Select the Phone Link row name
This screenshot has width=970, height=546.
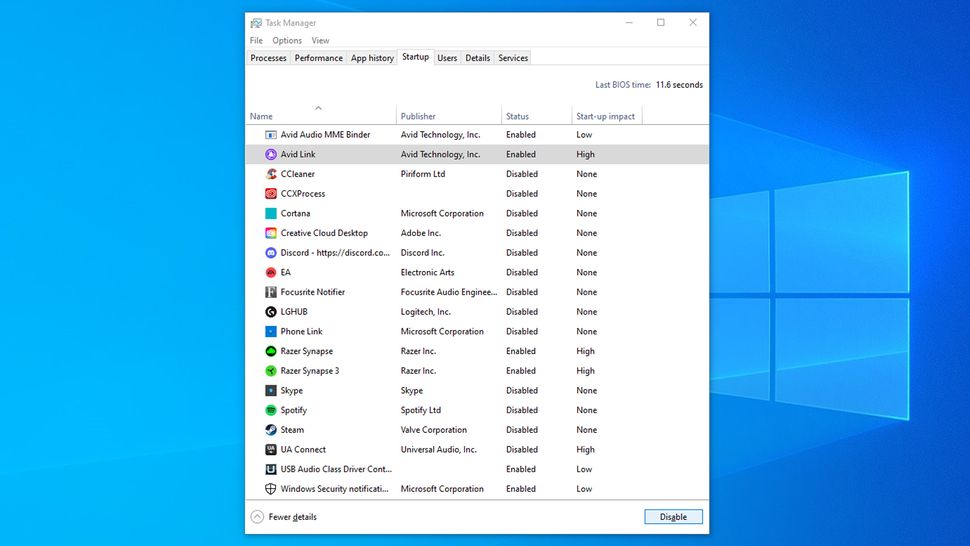pos(301,331)
